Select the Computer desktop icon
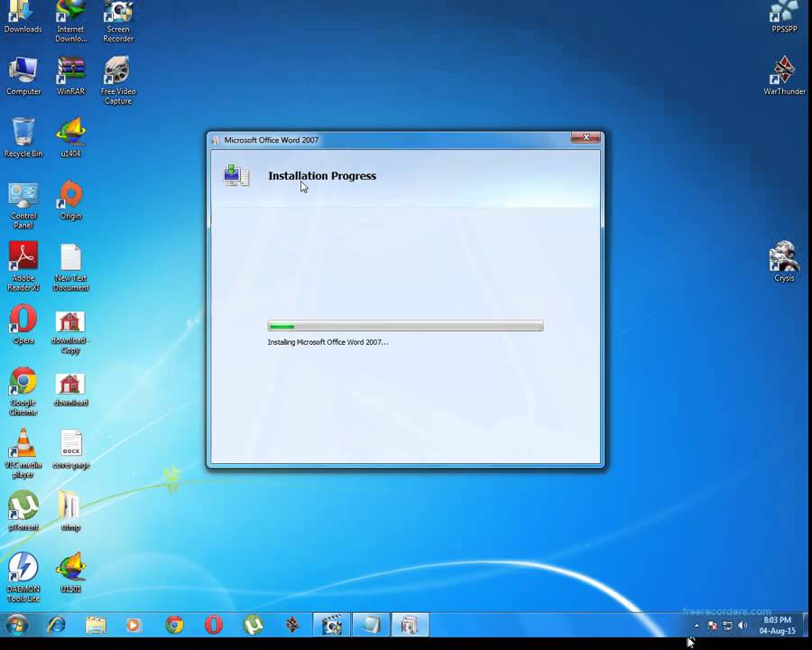The image size is (812, 650). coord(23,76)
